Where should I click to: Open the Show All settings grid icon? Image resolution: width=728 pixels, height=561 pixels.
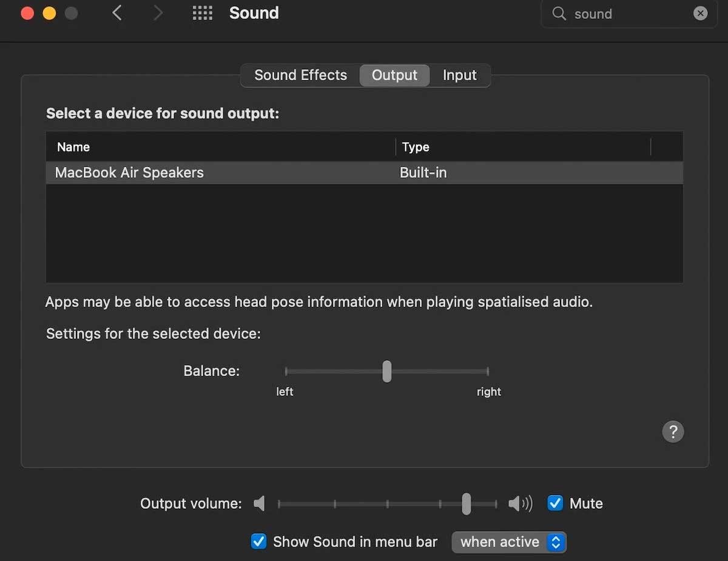[x=202, y=13]
